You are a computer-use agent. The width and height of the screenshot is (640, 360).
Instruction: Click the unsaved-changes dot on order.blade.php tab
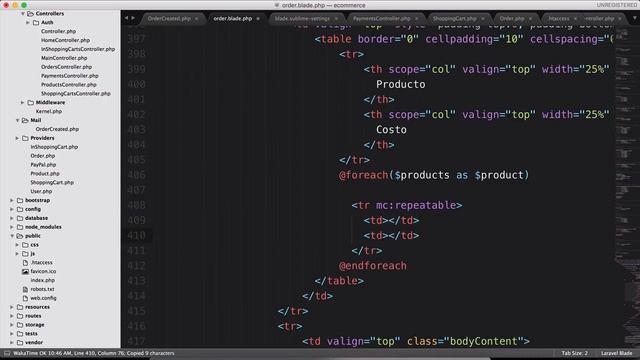coord(258,19)
